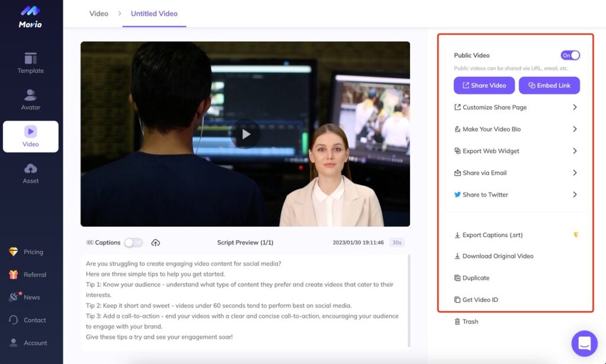Click the Embed Link button
The height and width of the screenshot is (364, 606).
pos(549,85)
